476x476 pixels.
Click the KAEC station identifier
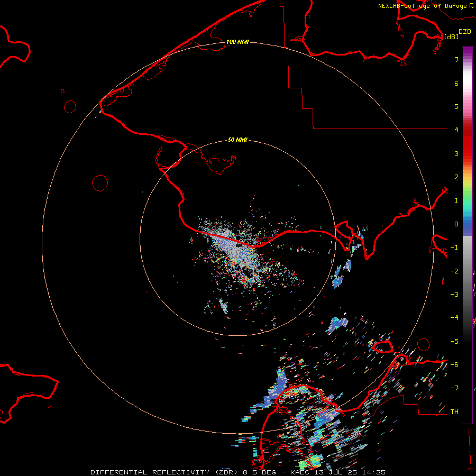300,472
